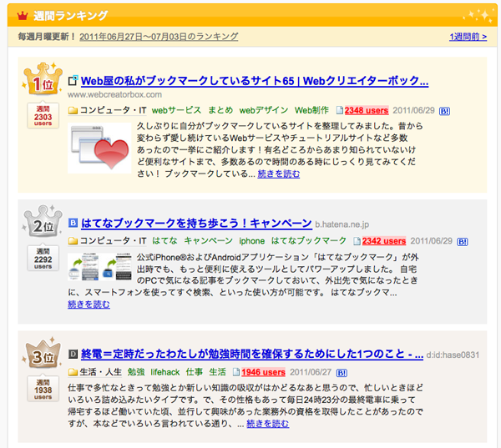Select the はてなブックマーク tag
This screenshot has width=501, height=448.
(309, 241)
